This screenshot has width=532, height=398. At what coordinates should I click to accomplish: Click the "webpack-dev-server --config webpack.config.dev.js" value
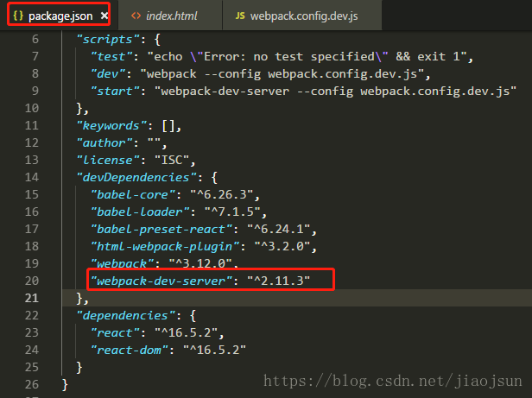point(335,91)
